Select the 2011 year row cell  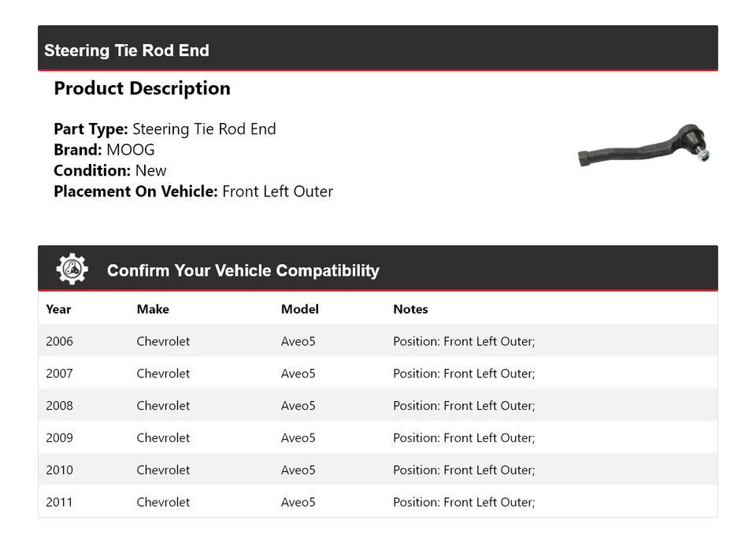pos(59,502)
